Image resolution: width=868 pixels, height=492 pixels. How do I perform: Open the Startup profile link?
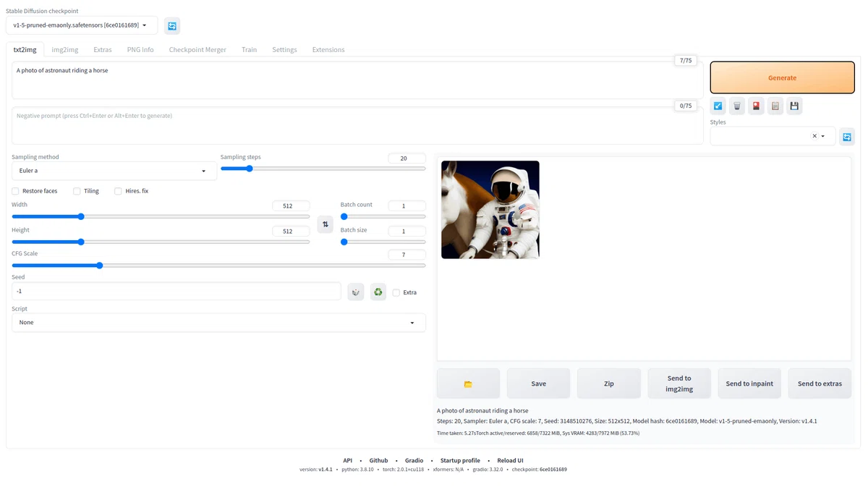460,460
